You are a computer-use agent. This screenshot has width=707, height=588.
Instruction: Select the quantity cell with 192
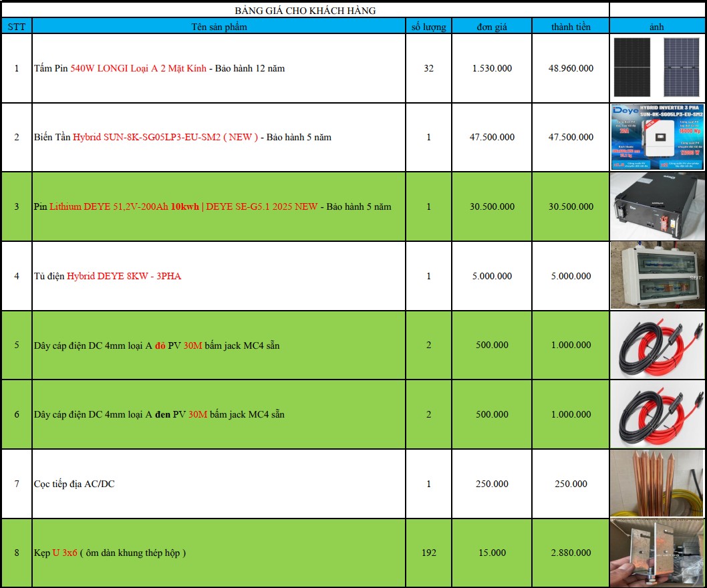429,553
